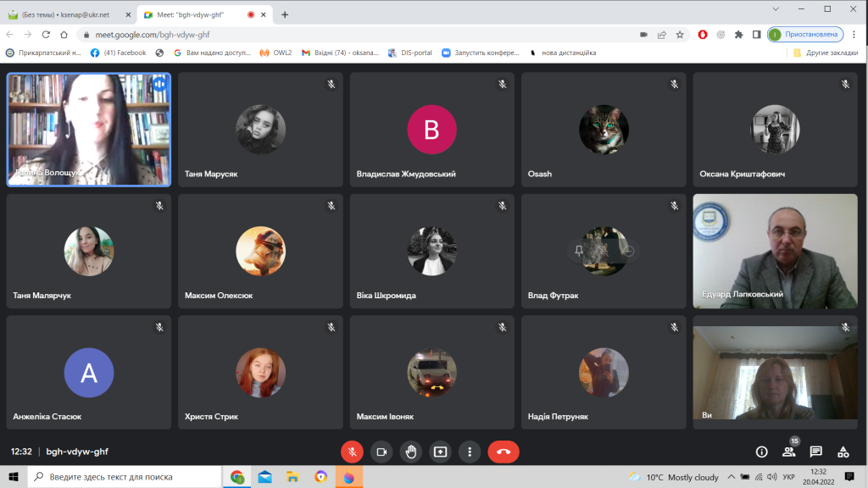
Task: Show hidden system tray icons chevron
Action: tap(732, 477)
